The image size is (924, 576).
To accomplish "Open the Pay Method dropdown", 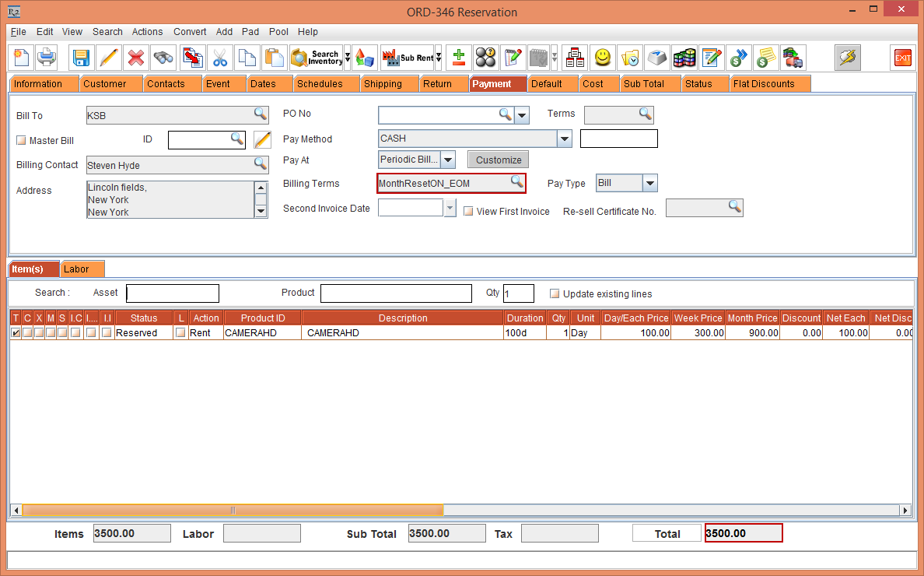I will 565,139.
